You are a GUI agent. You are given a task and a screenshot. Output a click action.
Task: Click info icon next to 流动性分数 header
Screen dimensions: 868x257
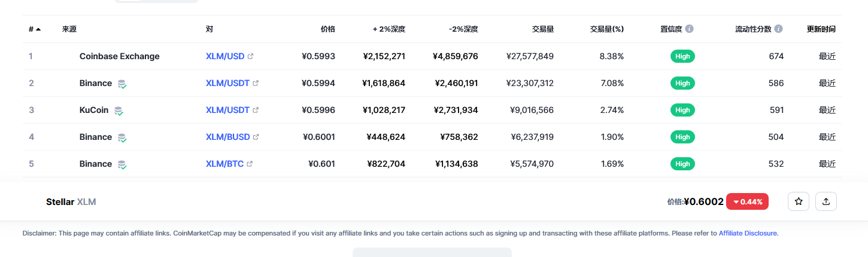point(778,29)
